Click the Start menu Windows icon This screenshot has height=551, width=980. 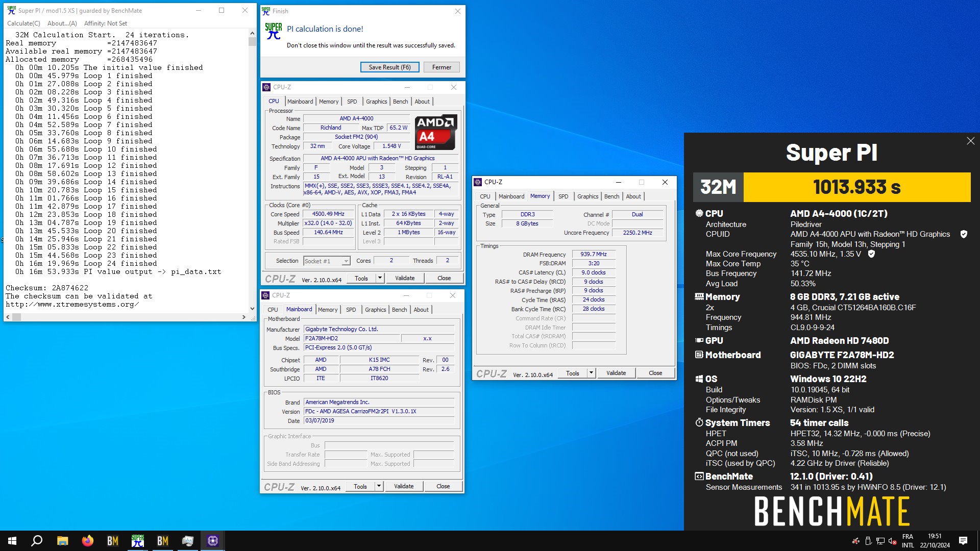[12, 541]
